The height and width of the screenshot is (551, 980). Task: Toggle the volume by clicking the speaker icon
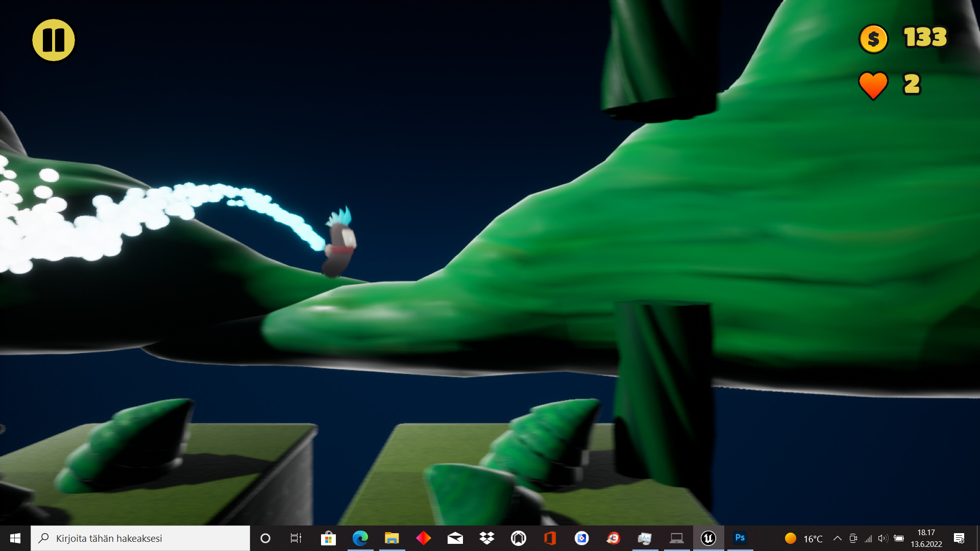pos(883,538)
